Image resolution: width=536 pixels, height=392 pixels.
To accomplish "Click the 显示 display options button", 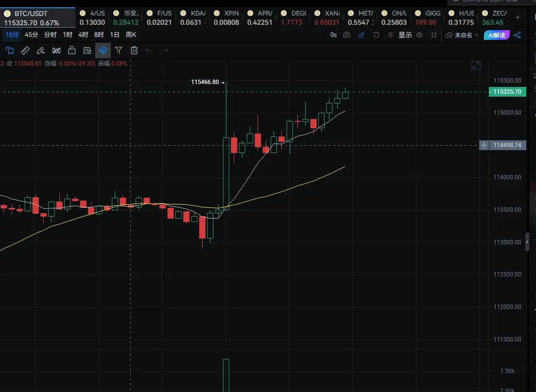I will click(x=405, y=35).
